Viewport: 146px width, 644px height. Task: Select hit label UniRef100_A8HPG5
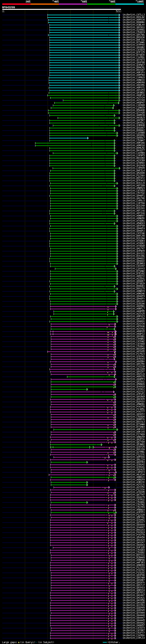(x=133, y=331)
